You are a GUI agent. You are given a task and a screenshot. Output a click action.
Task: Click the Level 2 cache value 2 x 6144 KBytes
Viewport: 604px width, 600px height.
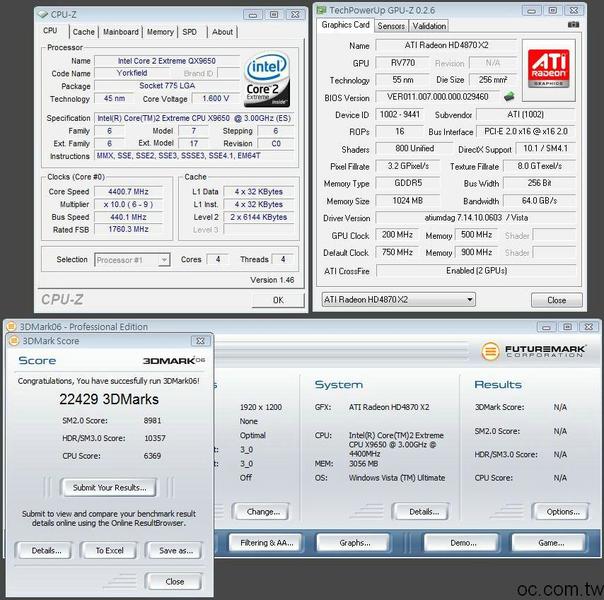258,217
